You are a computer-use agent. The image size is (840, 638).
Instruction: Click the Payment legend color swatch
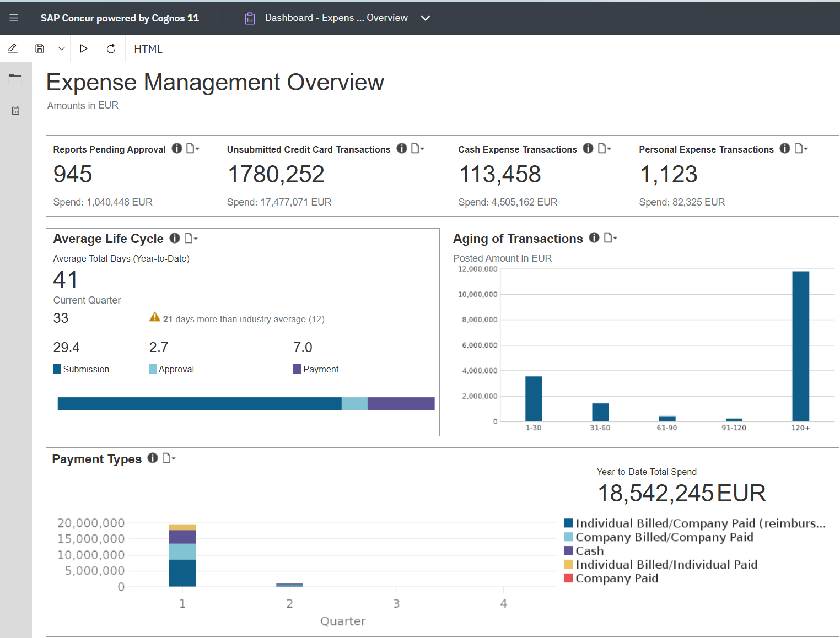[x=297, y=369]
